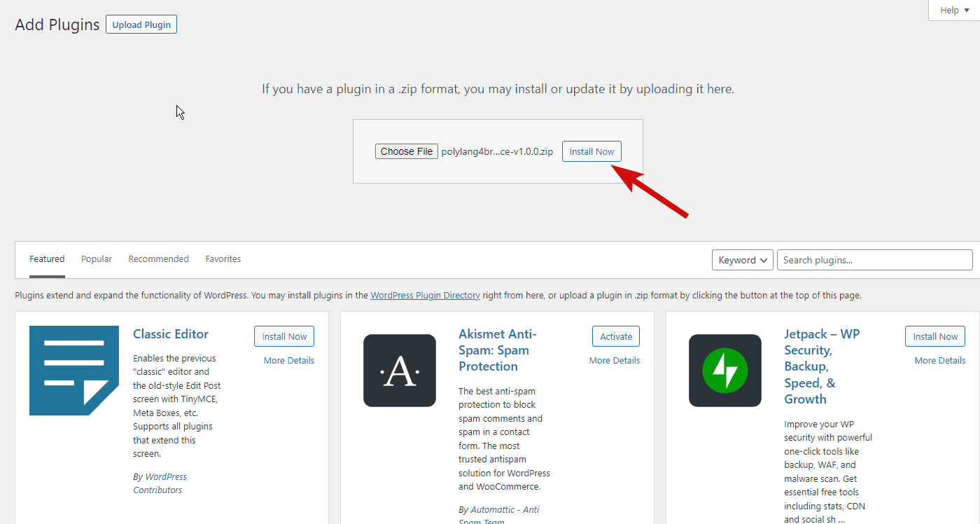980x524 pixels.
Task: Install the Classic Editor plugin
Action: pyautogui.click(x=284, y=336)
